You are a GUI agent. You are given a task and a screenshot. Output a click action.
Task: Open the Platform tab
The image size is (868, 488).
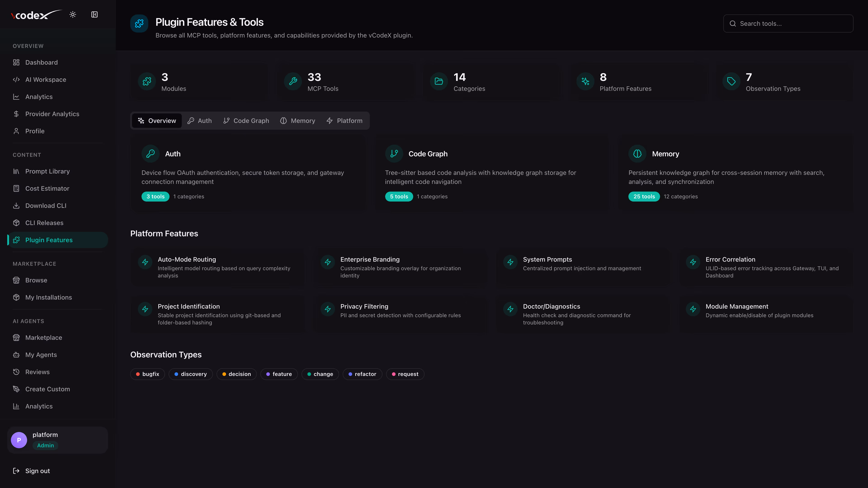[344, 121]
